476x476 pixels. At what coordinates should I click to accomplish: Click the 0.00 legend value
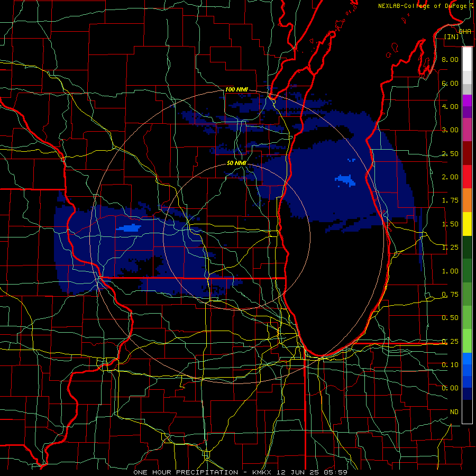click(450, 388)
